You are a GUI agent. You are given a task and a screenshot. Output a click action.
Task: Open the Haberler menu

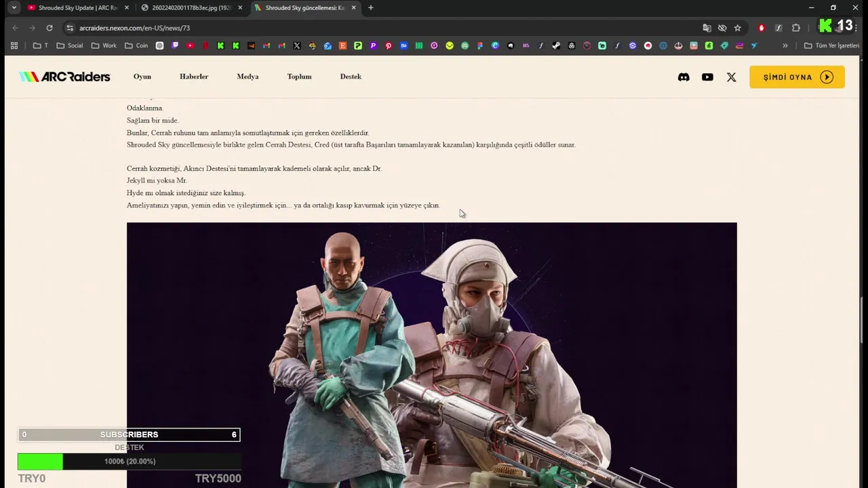[x=194, y=77]
